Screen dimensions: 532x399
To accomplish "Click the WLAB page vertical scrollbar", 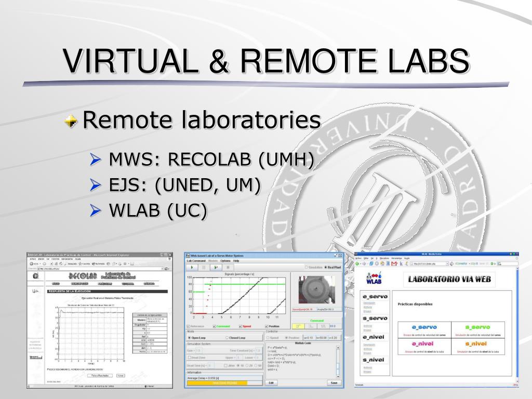I will tap(517, 324).
